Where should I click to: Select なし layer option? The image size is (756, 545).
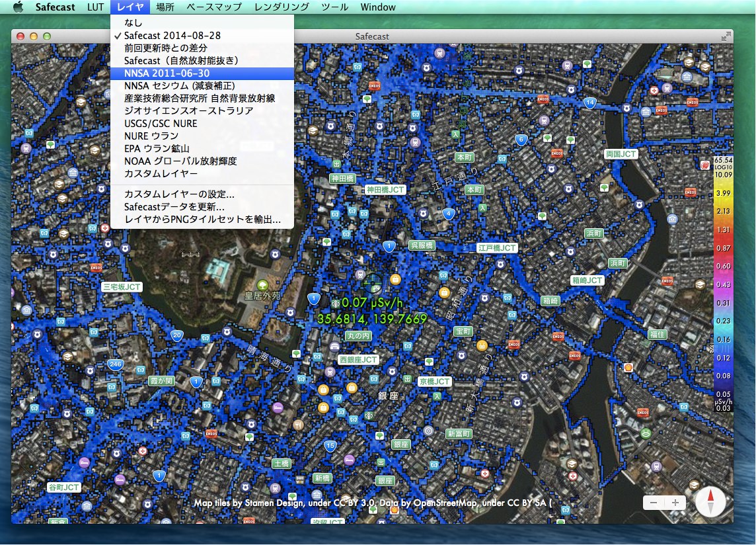pos(202,22)
